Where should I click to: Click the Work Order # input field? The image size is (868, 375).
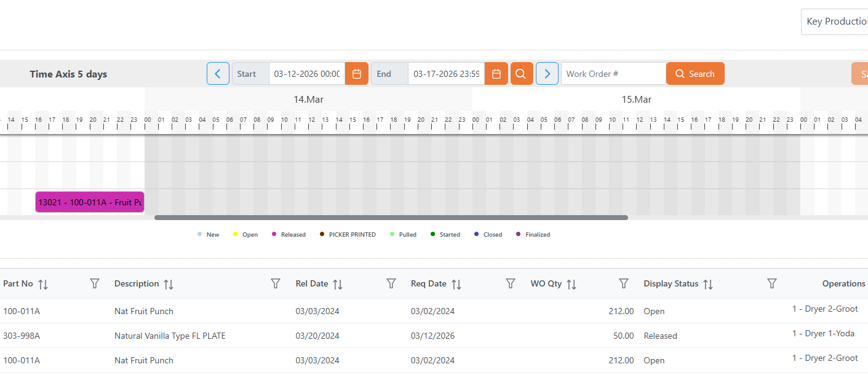point(613,74)
